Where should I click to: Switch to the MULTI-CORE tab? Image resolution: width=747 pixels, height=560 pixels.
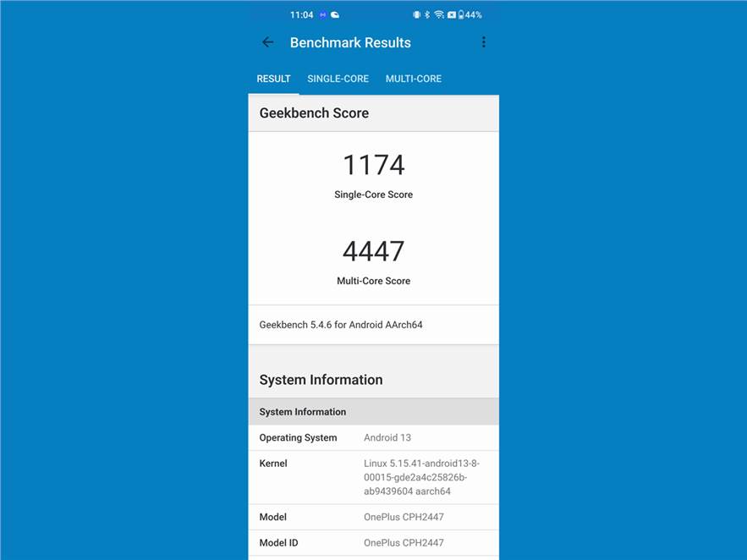pyautogui.click(x=414, y=79)
